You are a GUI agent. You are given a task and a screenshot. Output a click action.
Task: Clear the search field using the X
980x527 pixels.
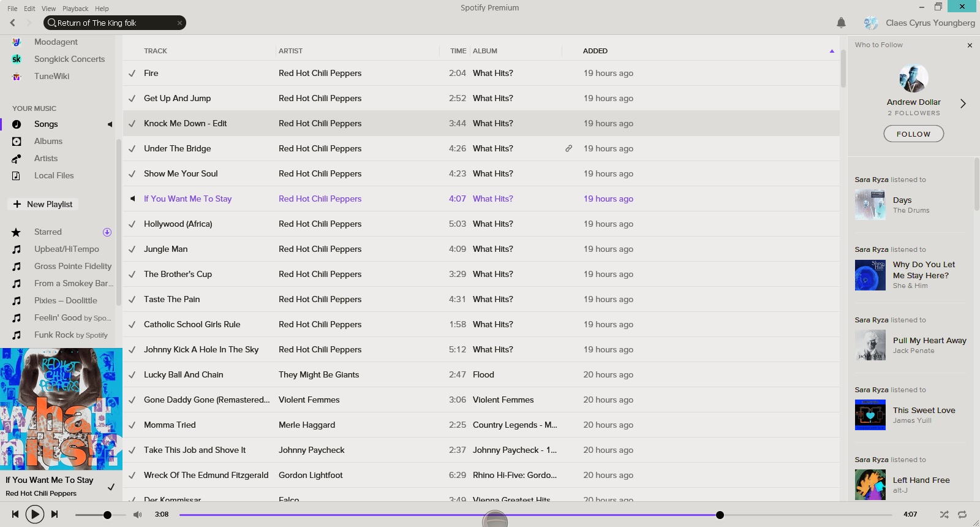[179, 23]
